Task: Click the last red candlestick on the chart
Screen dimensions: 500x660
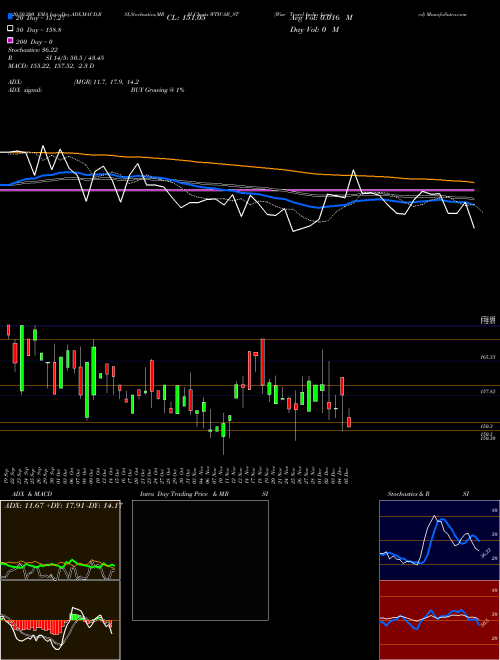Action: (349, 422)
